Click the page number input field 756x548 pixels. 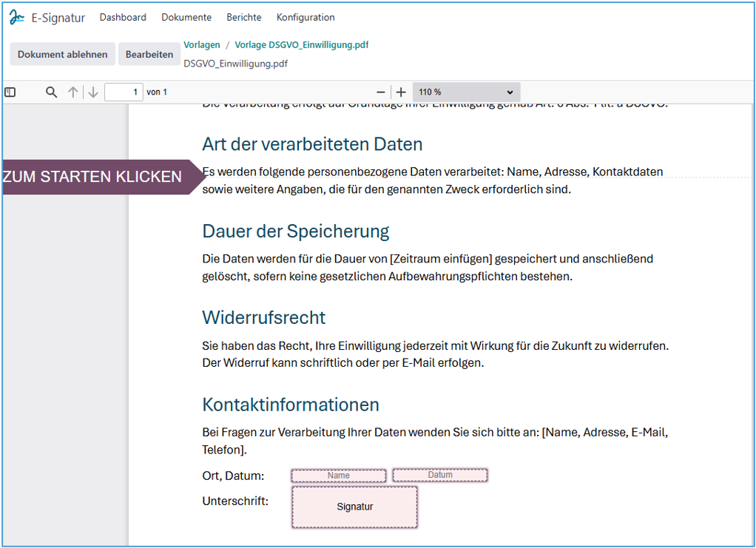pos(124,92)
